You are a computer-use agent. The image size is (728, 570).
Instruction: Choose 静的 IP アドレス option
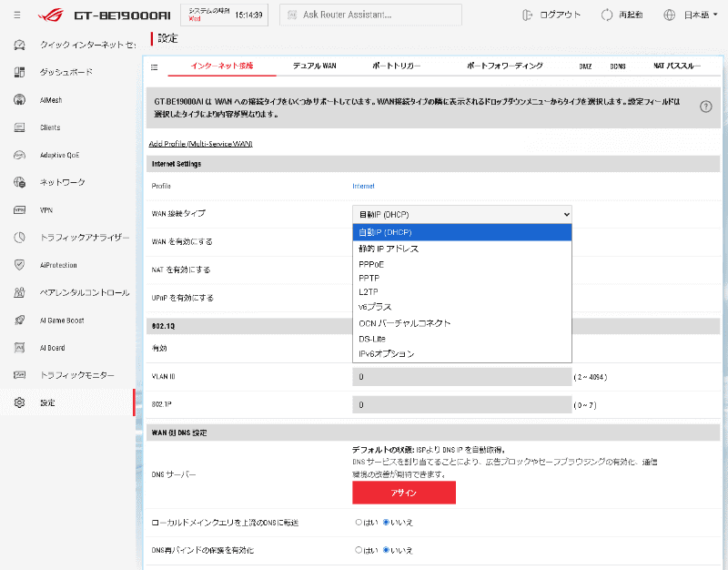coord(462,249)
